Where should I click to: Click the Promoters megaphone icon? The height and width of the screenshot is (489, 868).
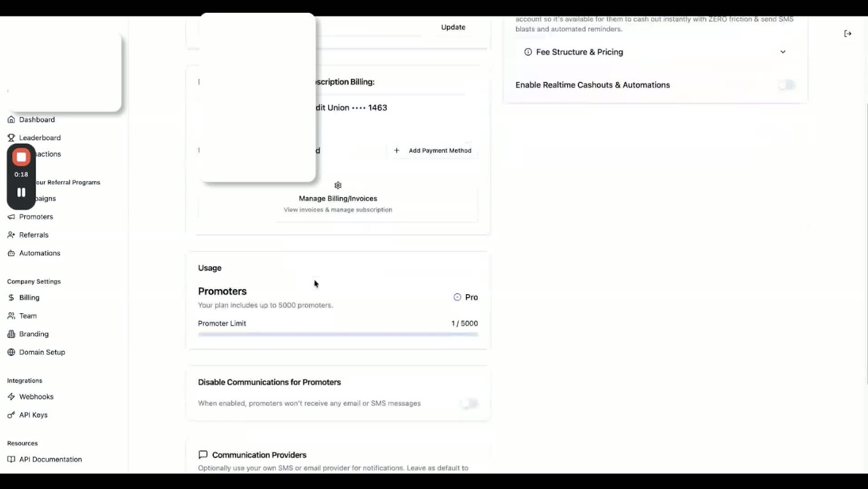(x=11, y=216)
